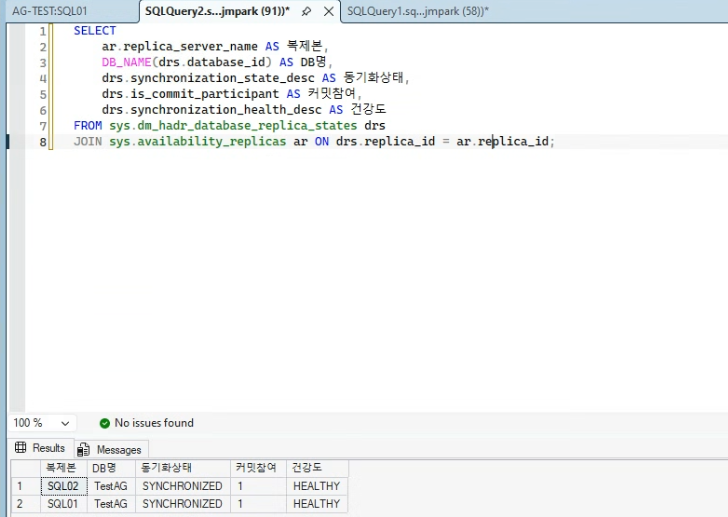The image size is (728, 517).
Task: Click the green No issues found check icon
Action: [x=105, y=423]
